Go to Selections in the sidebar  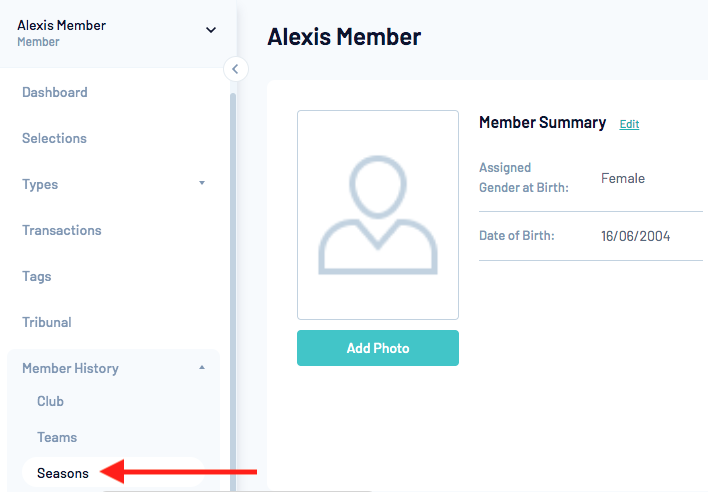click(x=54, y=138)
